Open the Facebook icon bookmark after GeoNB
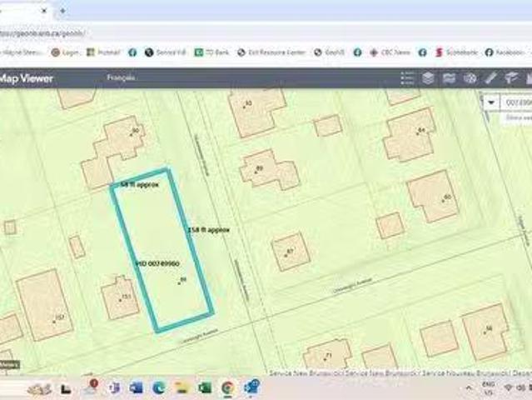Viewport: 532px width, 400px height. point(357,52)
